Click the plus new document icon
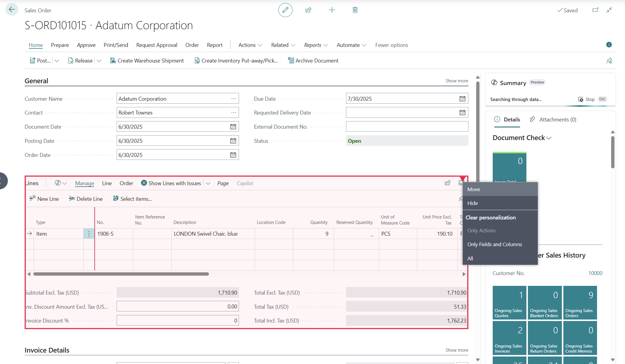 pos(332,10)
